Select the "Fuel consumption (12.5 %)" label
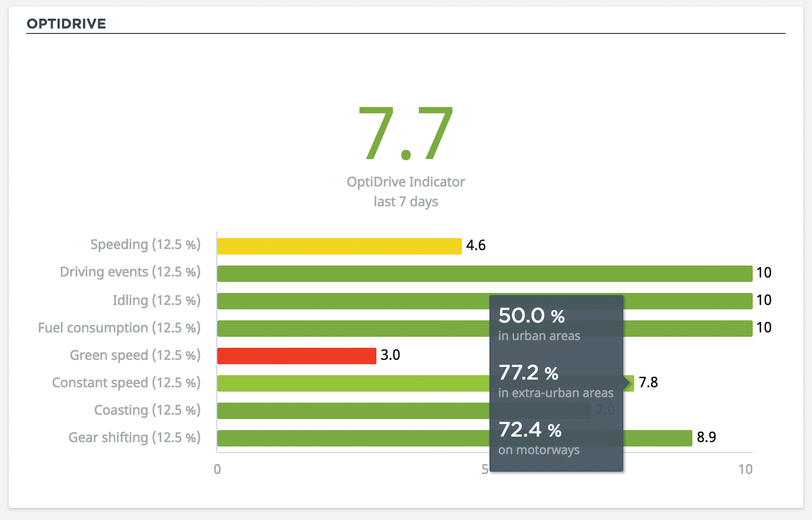This screenshot has height=520, width=812. pyautogui.click(x=119, y=328)
